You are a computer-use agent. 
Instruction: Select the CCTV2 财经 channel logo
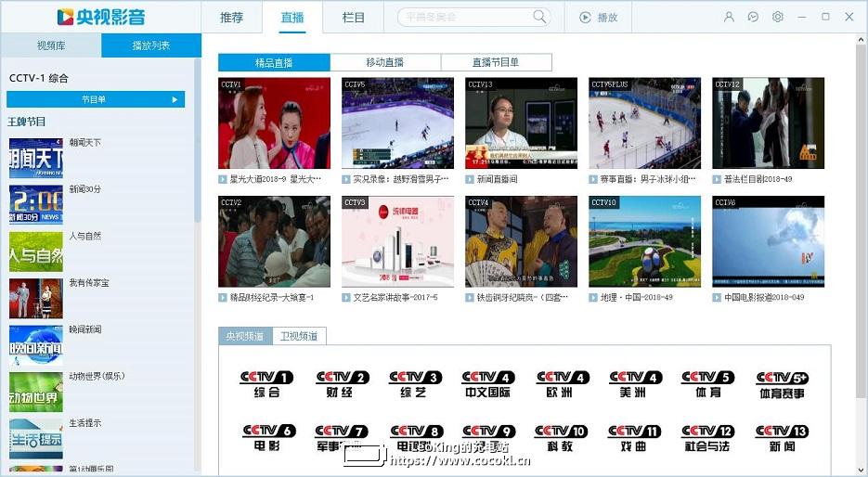coord(343,384)
